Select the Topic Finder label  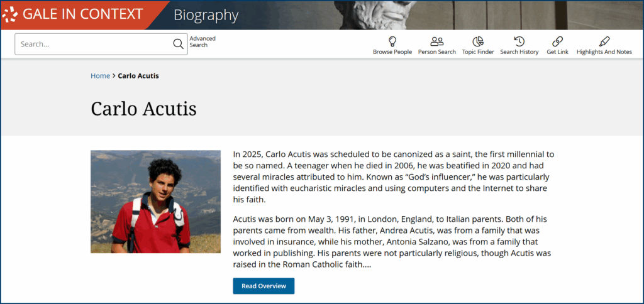pos(478,52)
